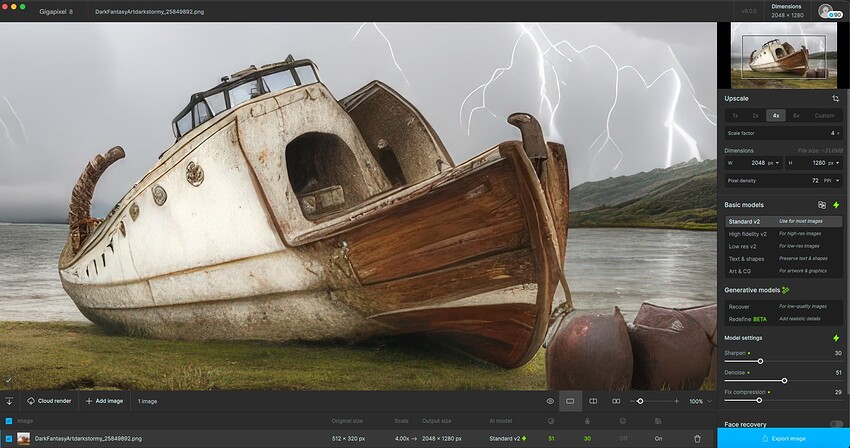Enable the Face recovery switch
Viewport: 850px width, 448px height.
tap(836, 424)
